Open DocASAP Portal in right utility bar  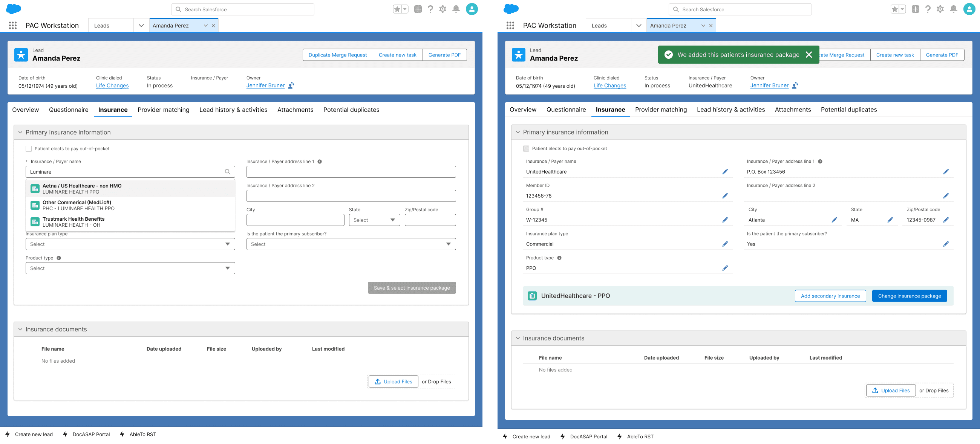583,437
